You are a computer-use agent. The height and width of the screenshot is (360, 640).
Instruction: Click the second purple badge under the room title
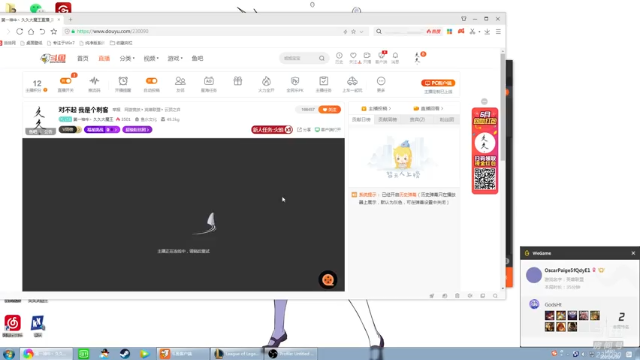[x=137, y=129]
